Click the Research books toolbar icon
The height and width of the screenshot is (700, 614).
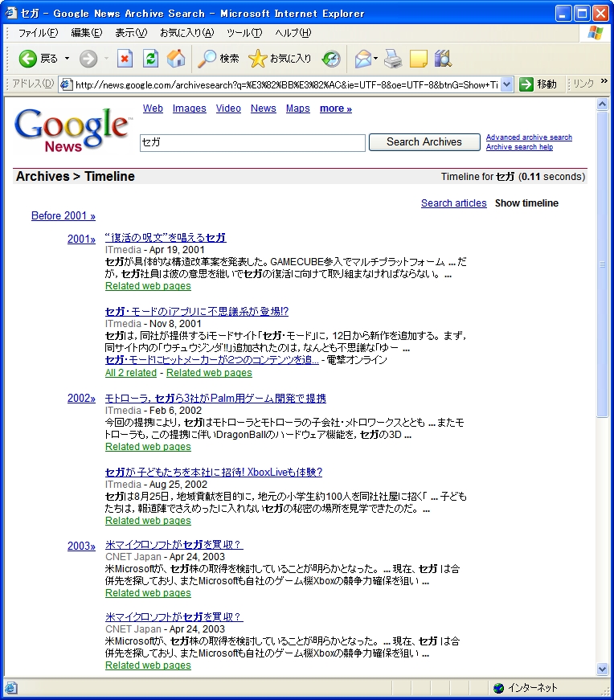(x=443, y=59)
